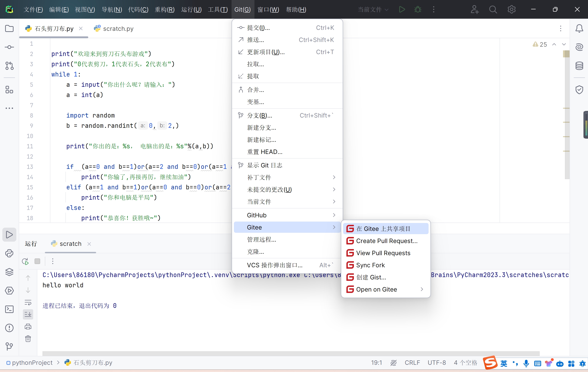Expand the GitHub submenu

(287, 215)
